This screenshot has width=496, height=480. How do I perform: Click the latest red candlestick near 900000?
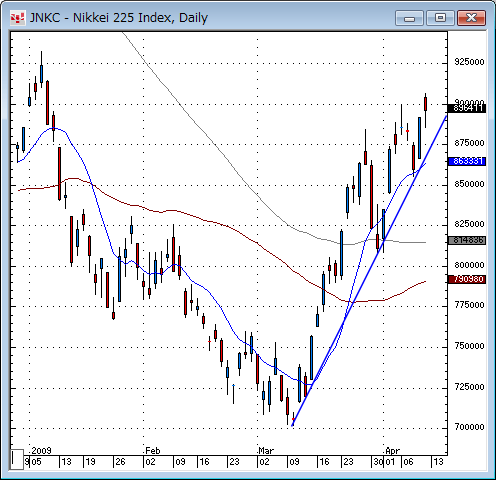coord(426,104)
